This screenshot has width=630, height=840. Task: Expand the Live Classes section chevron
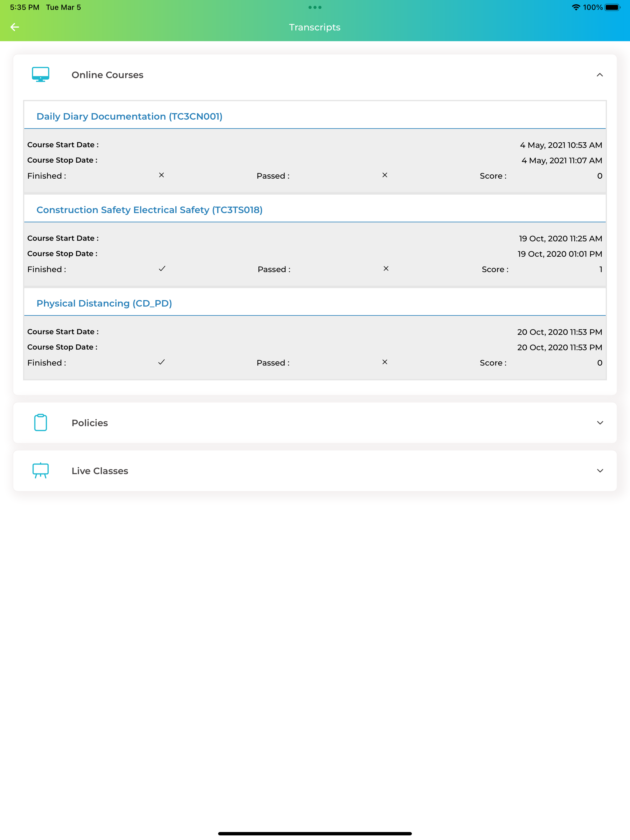pyautogui.click(x=600, y=470)
